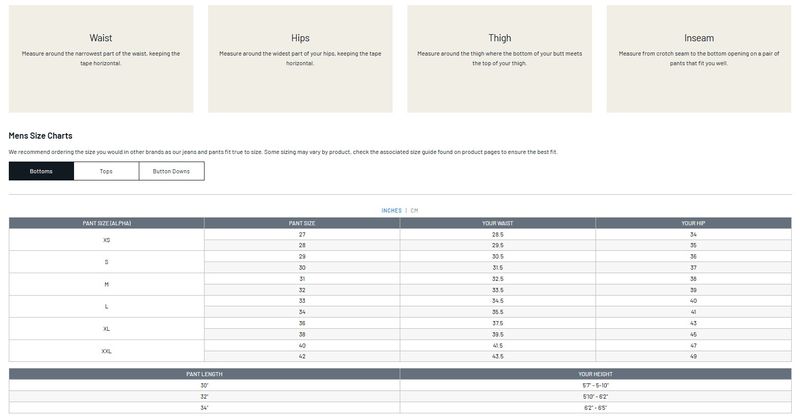Click the Pant Size (Alpha) column header
The height and width of the screenshot is (420, 800).
click(106, 223)
